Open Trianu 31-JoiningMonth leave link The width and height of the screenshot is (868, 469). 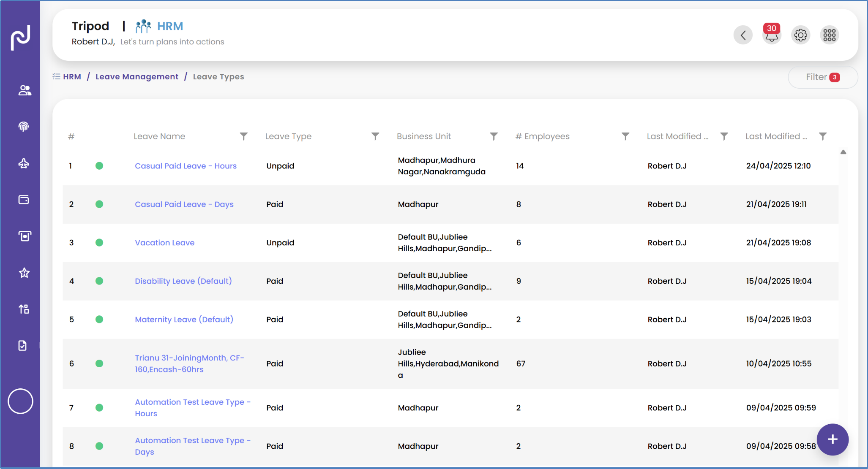190,363
